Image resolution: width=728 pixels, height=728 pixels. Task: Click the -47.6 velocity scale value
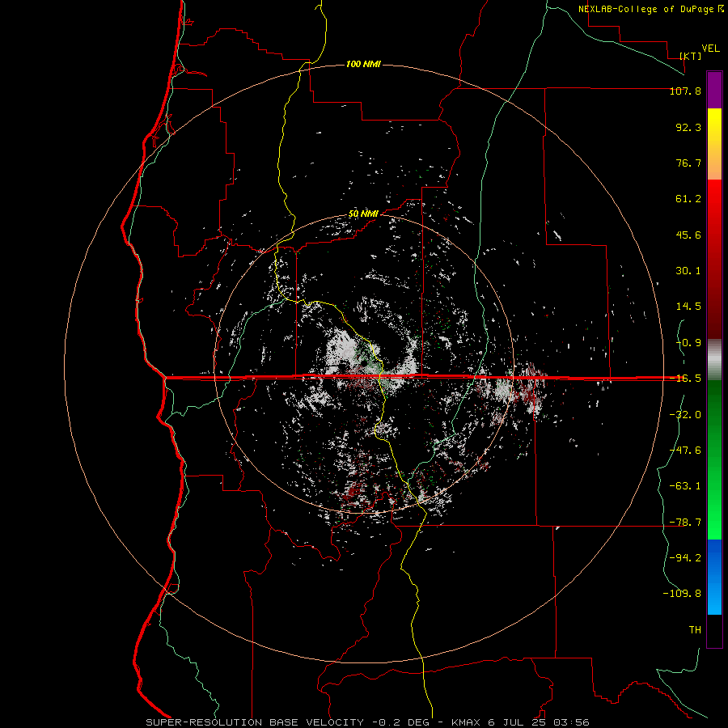685,451
